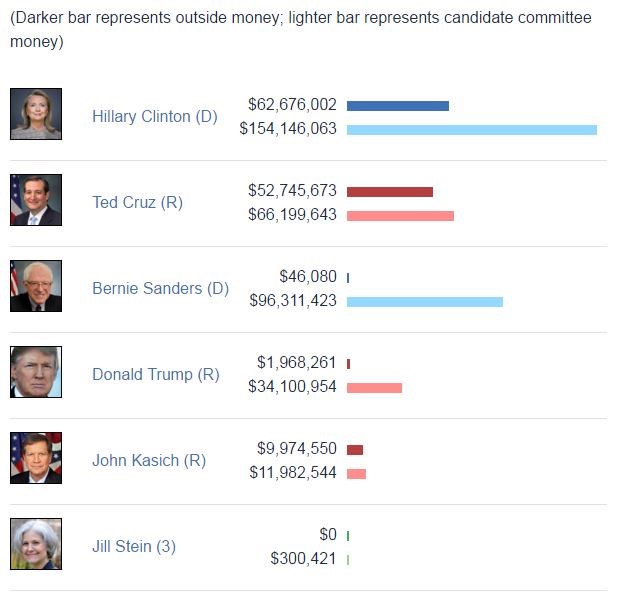Click Kasich's dark red outside money bar
The width and height of the screenshot is (627, 607).
(355, 450)
